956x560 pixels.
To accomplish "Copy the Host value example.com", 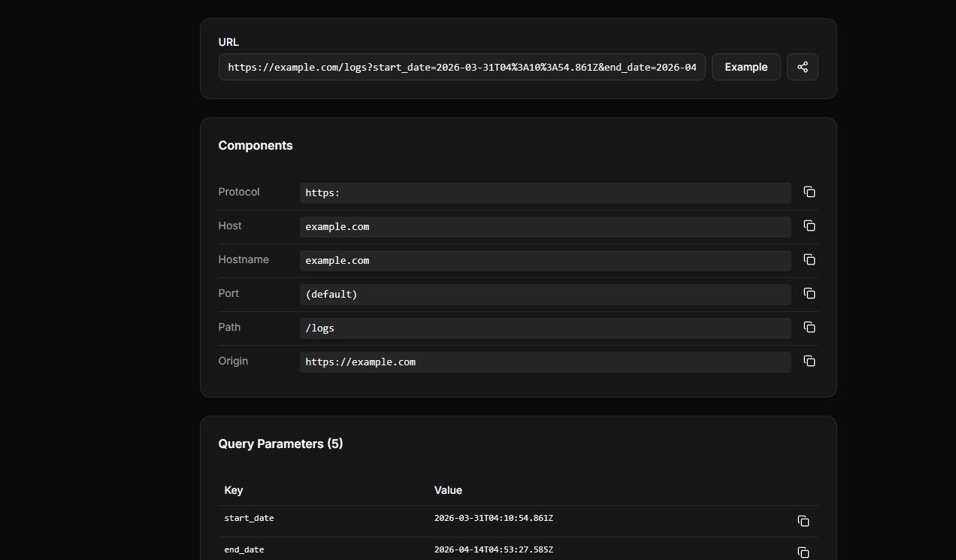I will pyautogui.click(x=809, y=226).
